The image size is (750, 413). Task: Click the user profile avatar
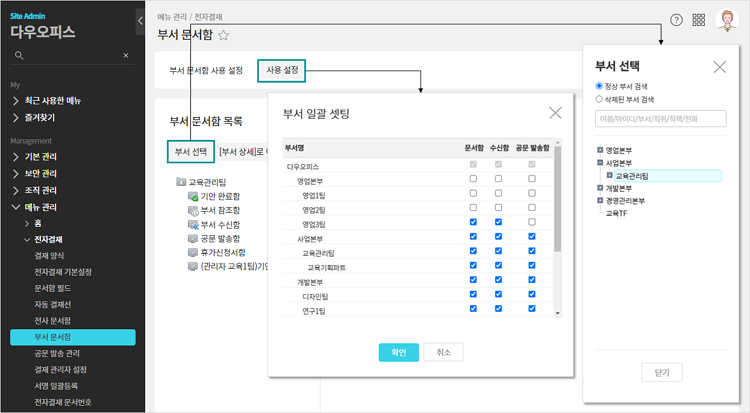pyautogui.click(x=727, y=20)
